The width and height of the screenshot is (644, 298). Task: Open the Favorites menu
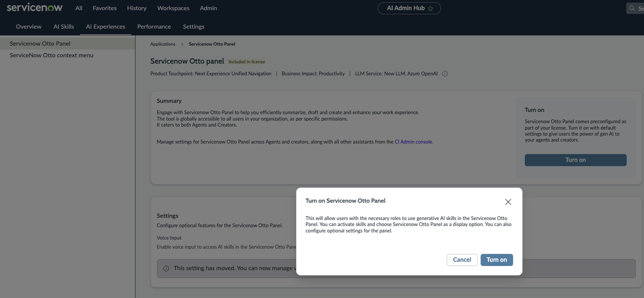pyautogui.click(x=105, y=8)
